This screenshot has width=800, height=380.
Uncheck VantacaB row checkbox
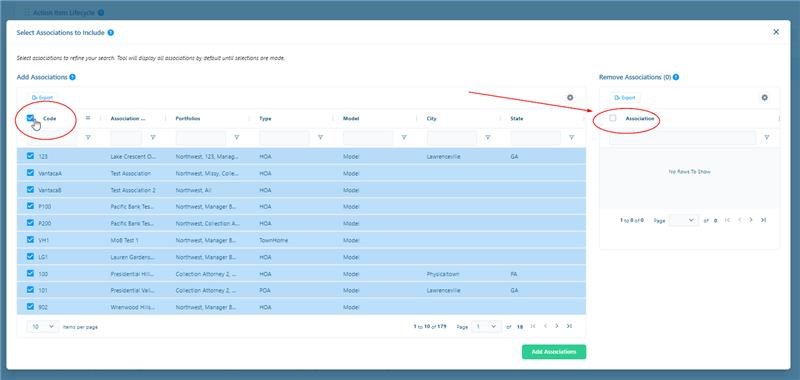tap(31, 190)
